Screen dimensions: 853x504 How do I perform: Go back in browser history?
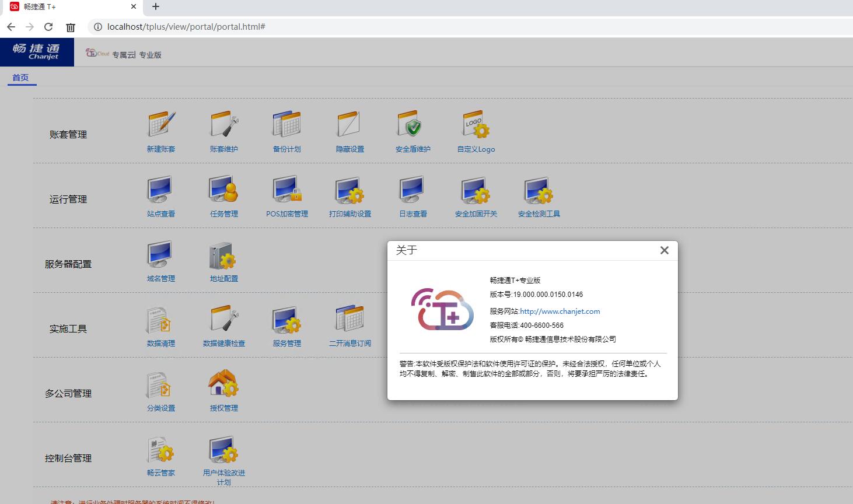pos(11,27)
